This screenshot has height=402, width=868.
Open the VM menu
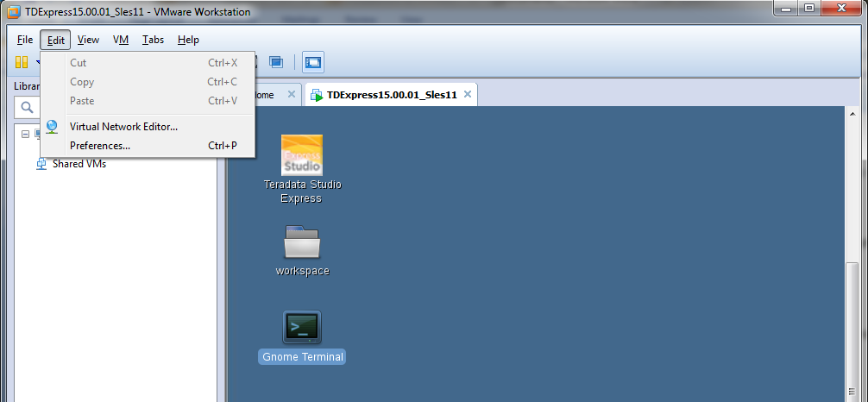coord(121,40)
